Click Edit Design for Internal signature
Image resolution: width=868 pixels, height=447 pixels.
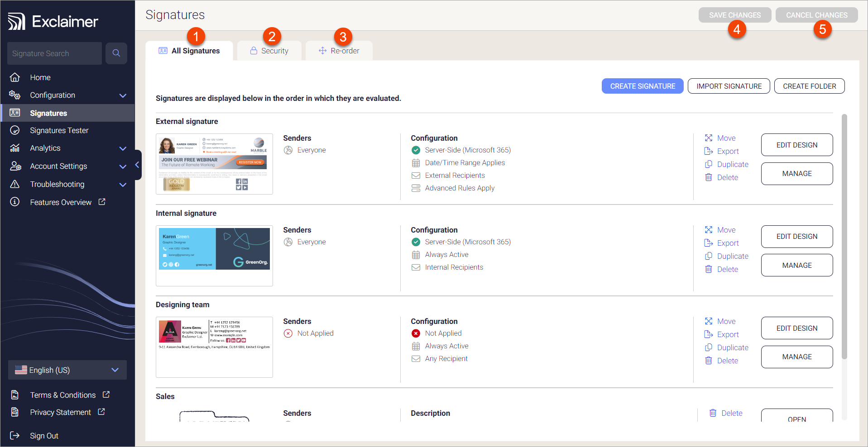[796, 237]
